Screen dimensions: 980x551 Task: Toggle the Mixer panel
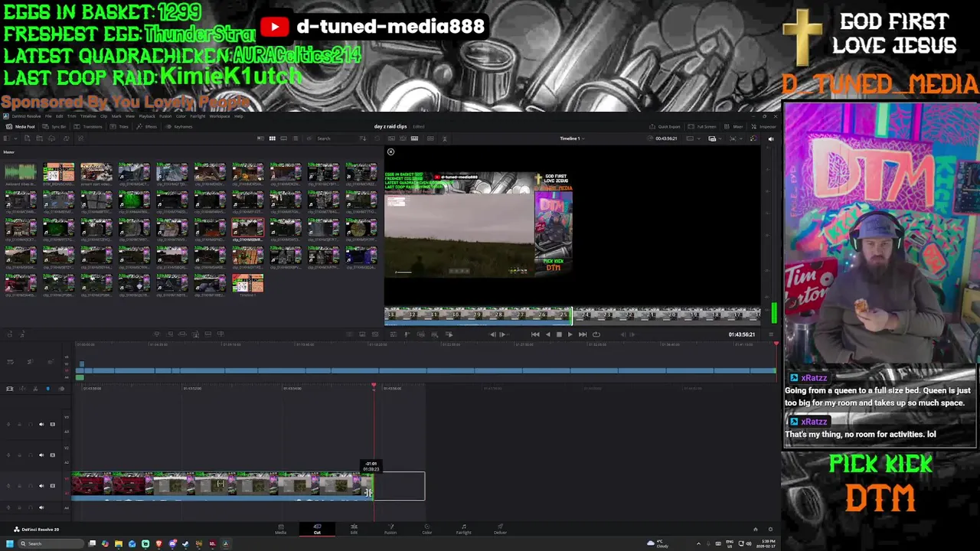pyautogui.click(x=733, y=126)
